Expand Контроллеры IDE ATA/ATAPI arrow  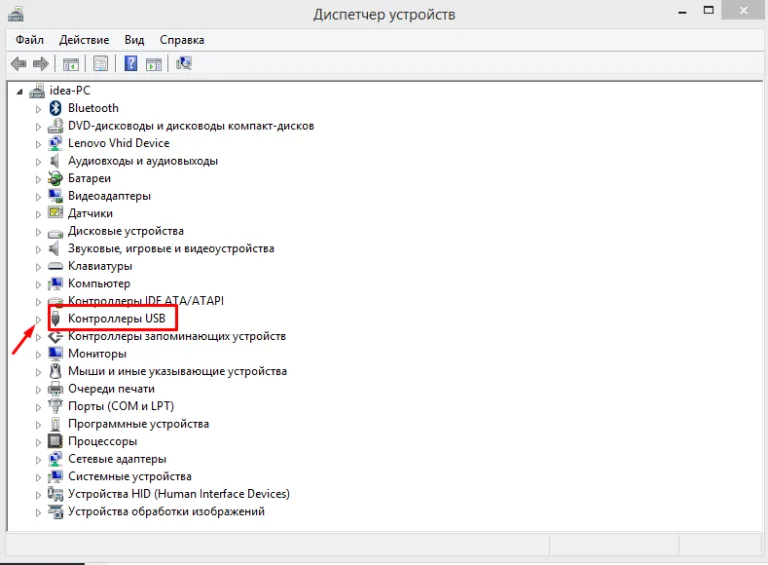pos(38,302)
